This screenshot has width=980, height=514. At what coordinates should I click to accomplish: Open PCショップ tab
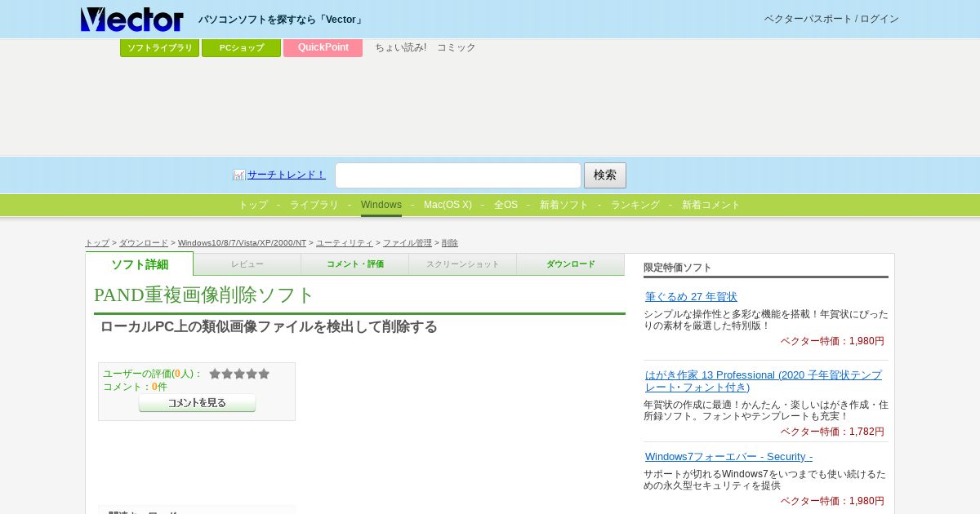point(241,47)
